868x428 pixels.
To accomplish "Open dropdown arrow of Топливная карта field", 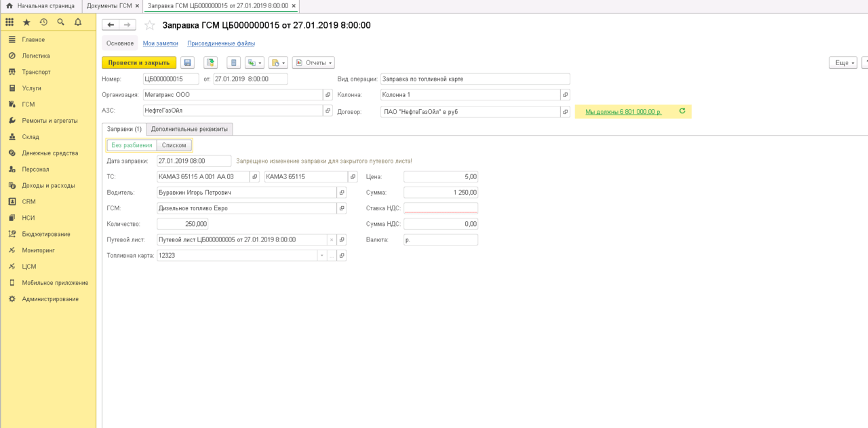I will point(321,256).
